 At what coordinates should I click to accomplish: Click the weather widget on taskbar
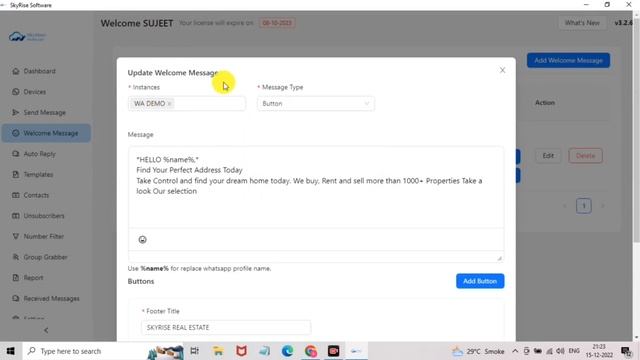478,351
